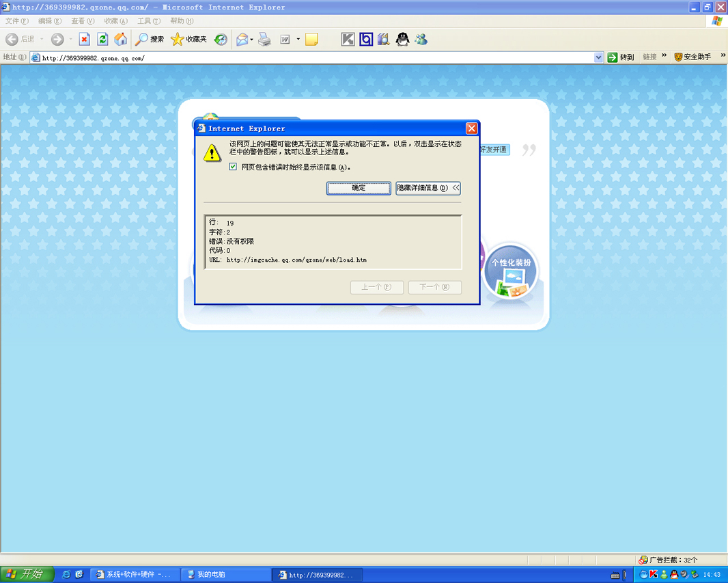728x583 pixels.
Task: Click 隐藏详细信息 to hide details
Action: 428,188
